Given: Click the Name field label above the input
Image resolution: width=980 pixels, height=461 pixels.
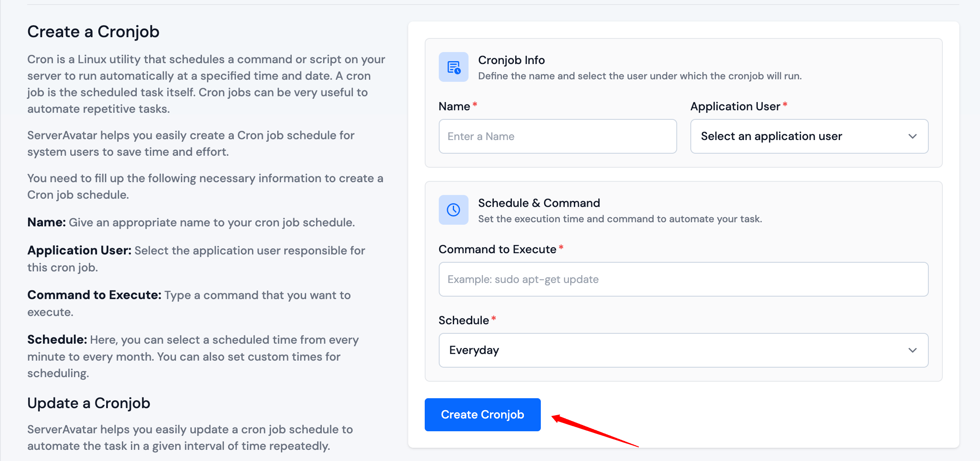Looking at the screenshot, I should click(x=454, y=107).
